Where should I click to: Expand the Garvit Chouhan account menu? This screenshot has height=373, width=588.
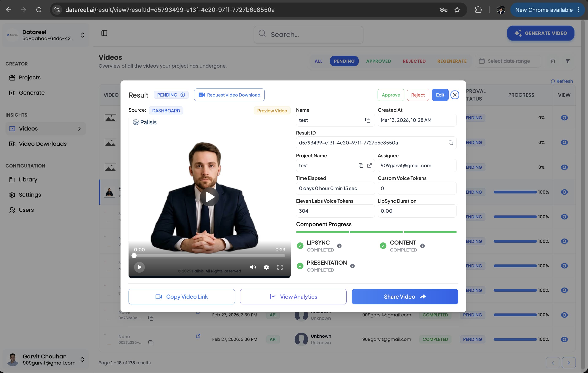point(82,359)
